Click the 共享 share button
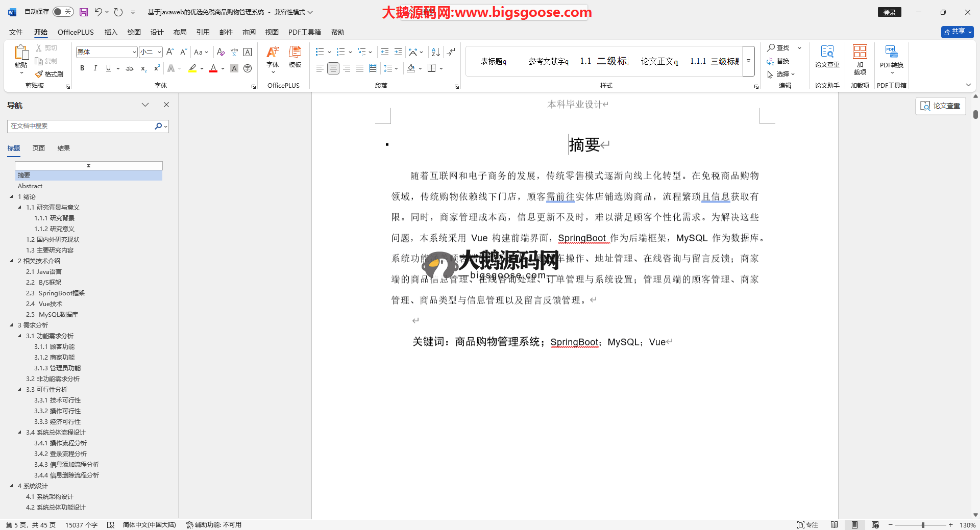This screenshot has width=980, height=530. pyautogui.click(x=957, y=32)
